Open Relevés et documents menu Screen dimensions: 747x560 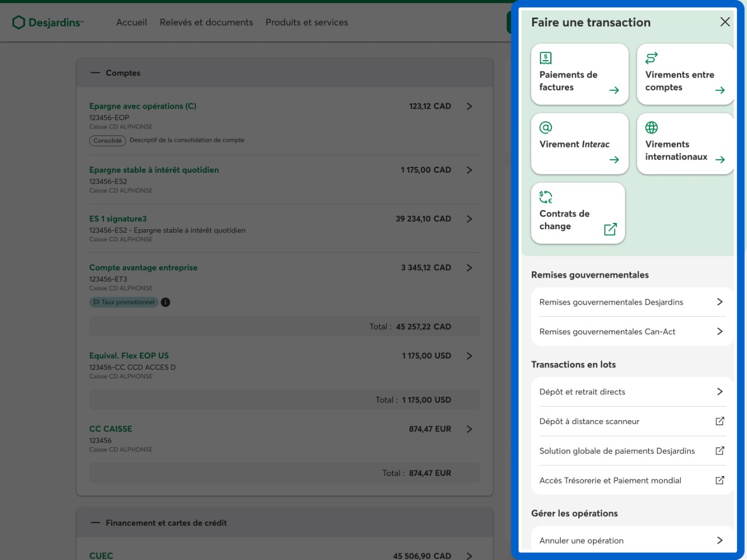point(206,22)
